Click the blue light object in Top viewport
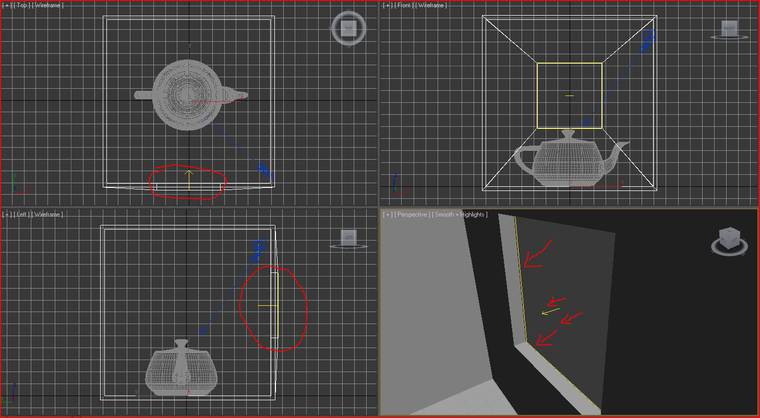The width and height of the screenshot is (760, 418). (265, 171)
